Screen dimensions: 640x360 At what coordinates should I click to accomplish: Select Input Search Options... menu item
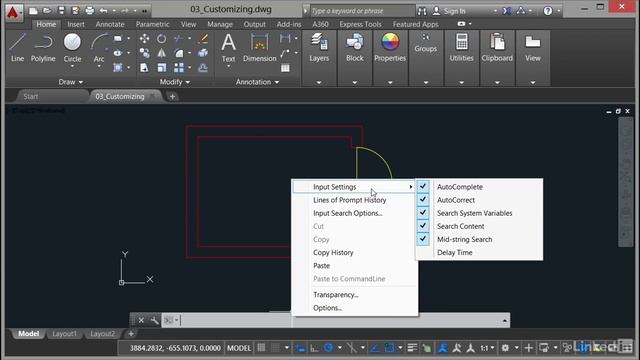[x=355, y=213]
